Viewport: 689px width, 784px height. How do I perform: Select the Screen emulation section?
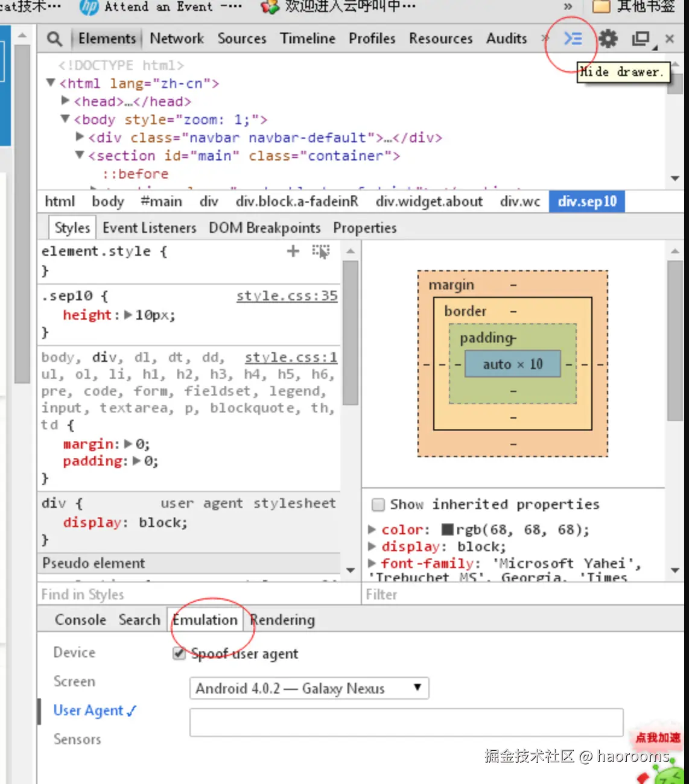pos(74,681)
